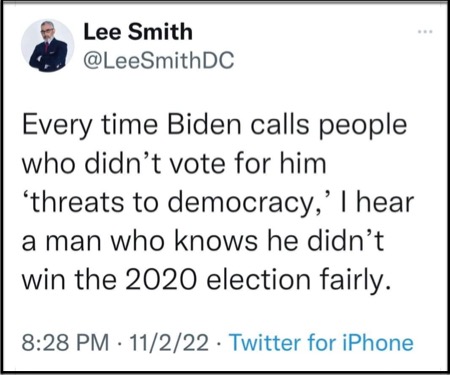
Task: Select the 11/2/22 date
Action: [x=169, y=343]
